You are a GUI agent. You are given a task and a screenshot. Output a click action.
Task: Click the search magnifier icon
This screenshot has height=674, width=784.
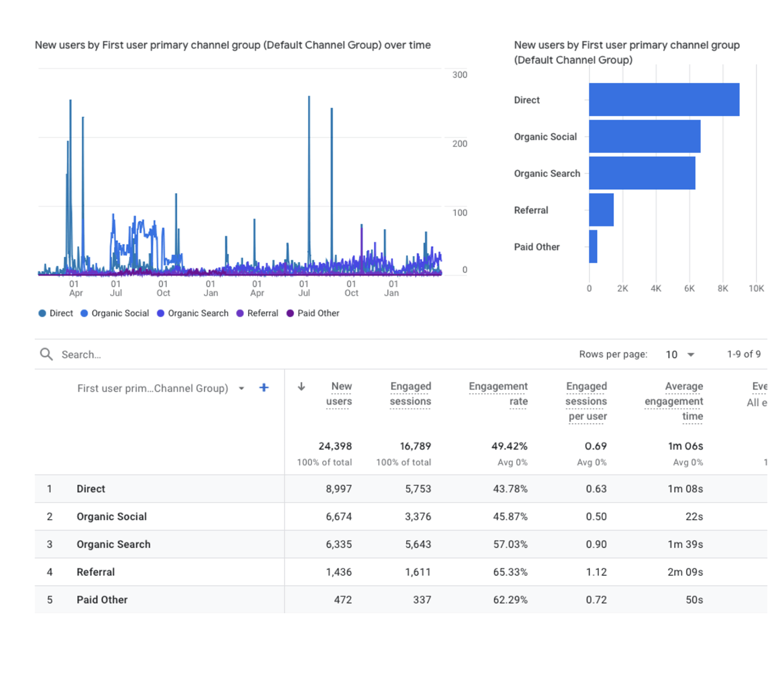tap(46, 354)
